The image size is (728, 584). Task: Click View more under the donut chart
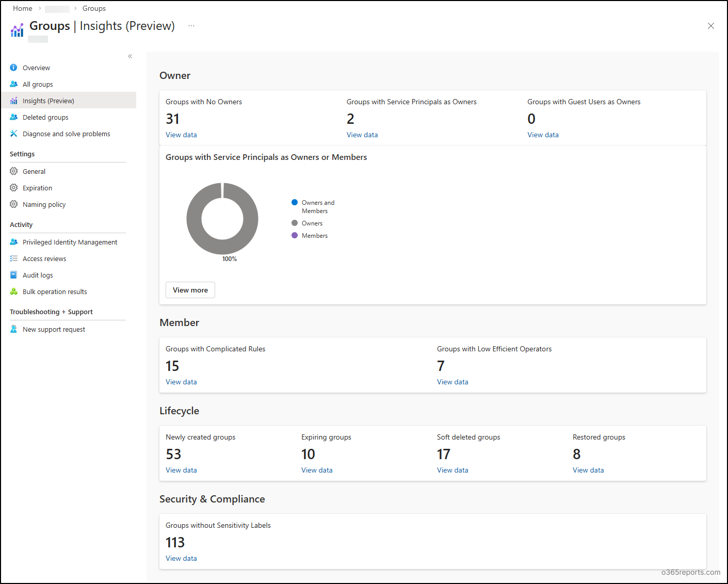190,289
